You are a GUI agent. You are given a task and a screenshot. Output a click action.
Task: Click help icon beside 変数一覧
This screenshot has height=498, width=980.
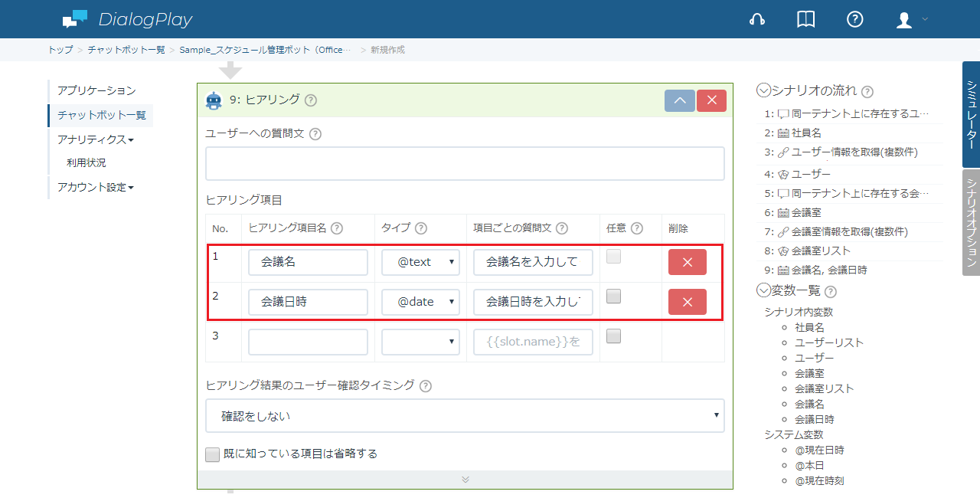tap(831, 292)
